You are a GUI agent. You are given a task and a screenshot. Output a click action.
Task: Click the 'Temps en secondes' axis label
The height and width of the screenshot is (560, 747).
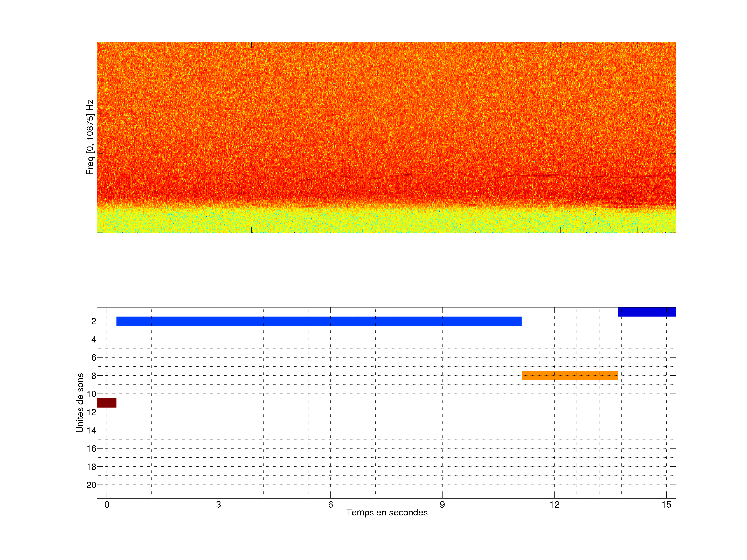tap(387, 512)
